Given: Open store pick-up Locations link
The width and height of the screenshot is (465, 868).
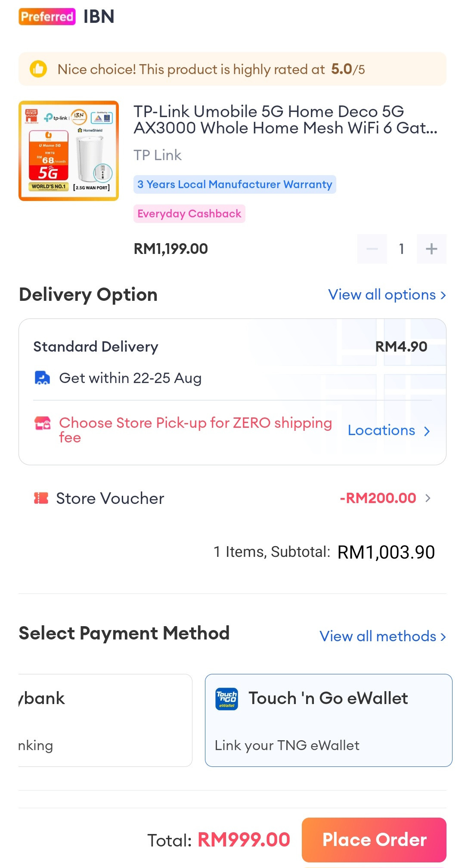Looking at the screenshot, I should tap(388, 430).
